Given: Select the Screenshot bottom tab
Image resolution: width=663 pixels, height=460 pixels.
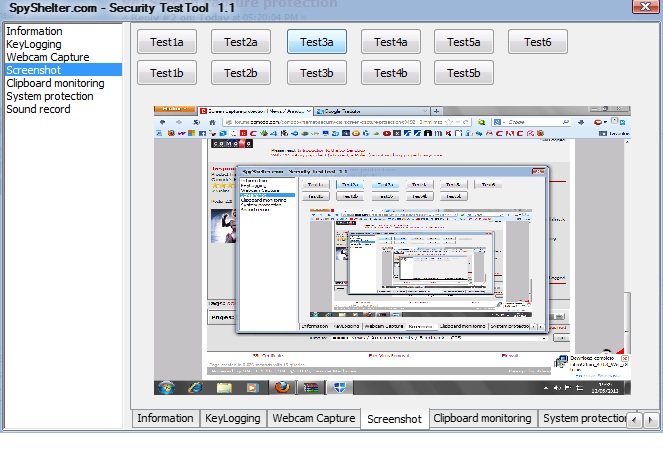Looking at the screenshot, I should [x=395, y=419].
